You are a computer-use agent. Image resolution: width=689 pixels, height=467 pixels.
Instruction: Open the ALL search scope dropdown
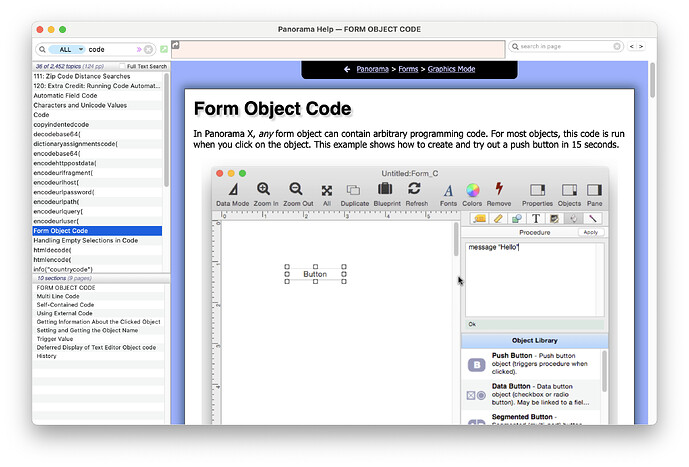point(66,49)
